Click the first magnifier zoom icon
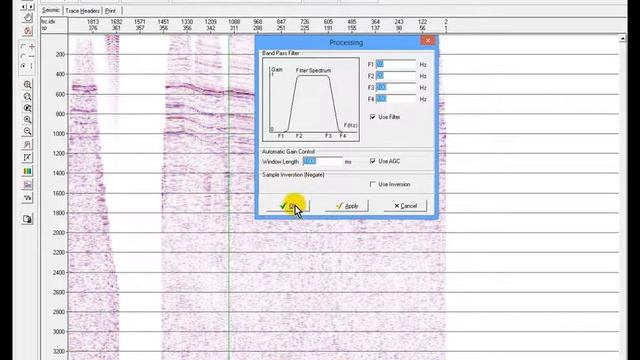 (27, 84)
